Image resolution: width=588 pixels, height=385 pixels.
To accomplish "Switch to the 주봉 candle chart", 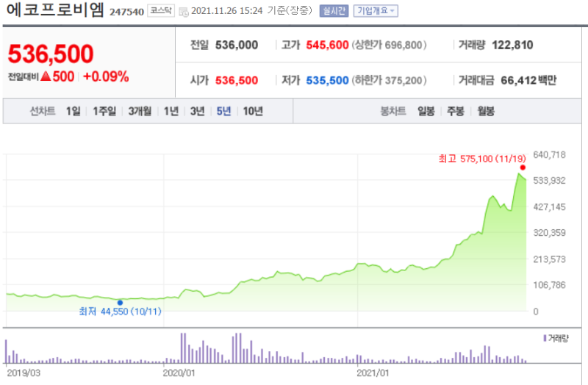I will point(456,111).
